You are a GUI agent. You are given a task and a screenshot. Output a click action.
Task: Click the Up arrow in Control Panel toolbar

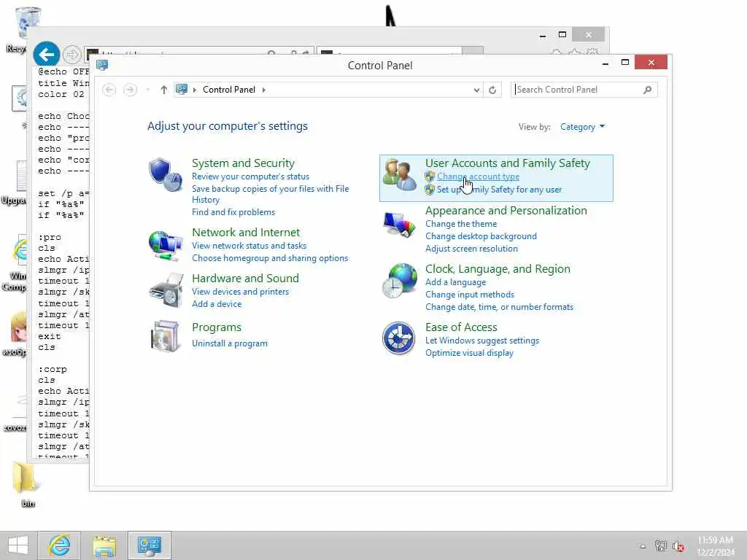coord(164,90)
